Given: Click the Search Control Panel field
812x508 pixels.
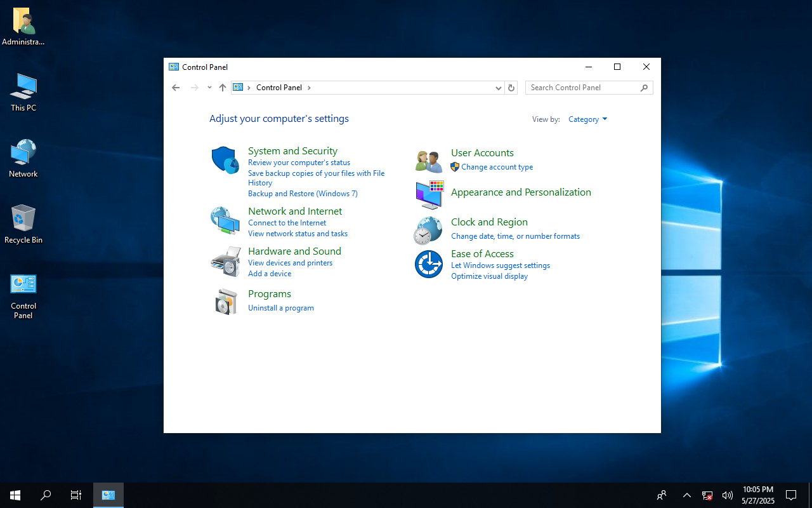Looking at the screenshot, I should [589, 88].
